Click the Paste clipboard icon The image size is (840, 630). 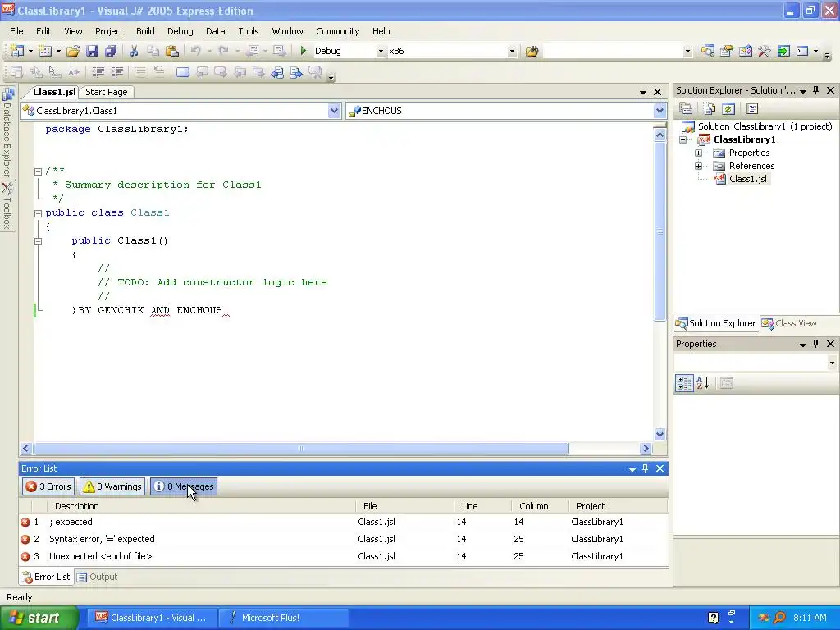pos(172,51)
